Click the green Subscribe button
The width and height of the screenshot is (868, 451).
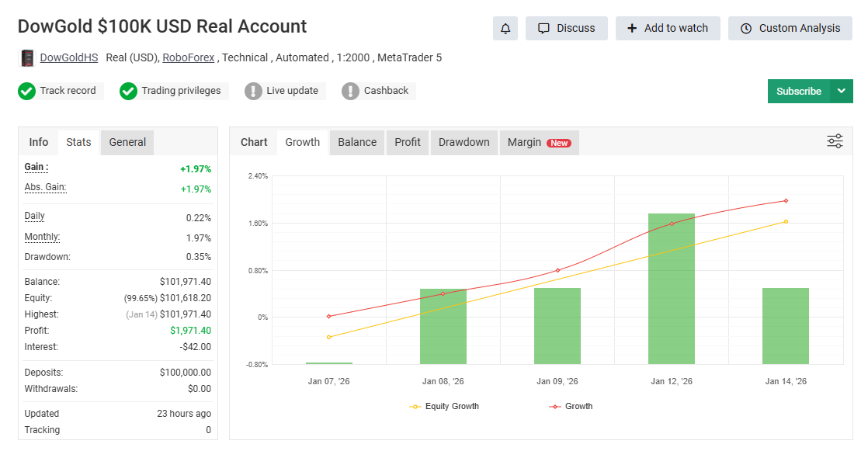(799, 91)
